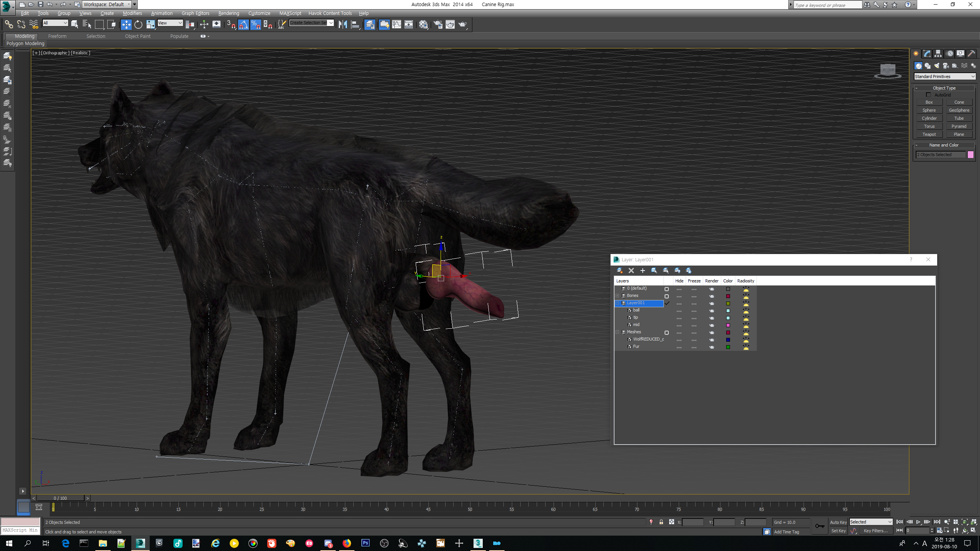Click the pink object color swatch
Screen dimensions: 980x551
click(970, 155)
